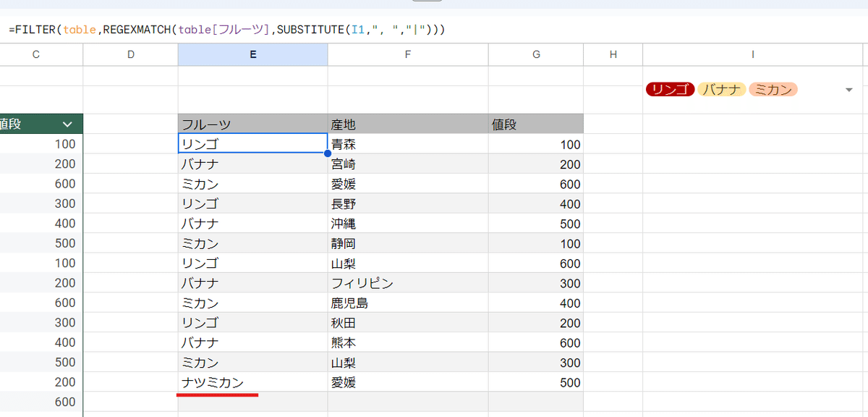This screenshot has height=417, width=868.
Task: Select the ミカン cell beside 鹿児島
Action: tap(253, 303)
